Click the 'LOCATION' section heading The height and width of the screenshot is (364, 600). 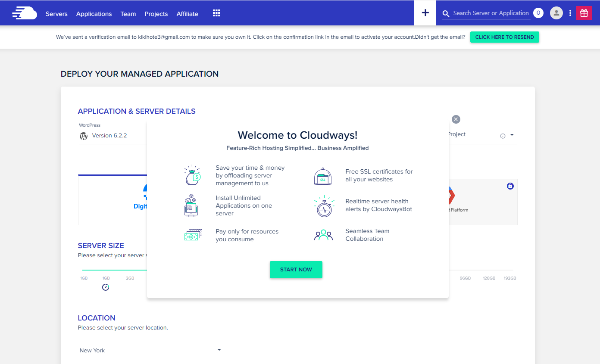(x=97, y=318)
